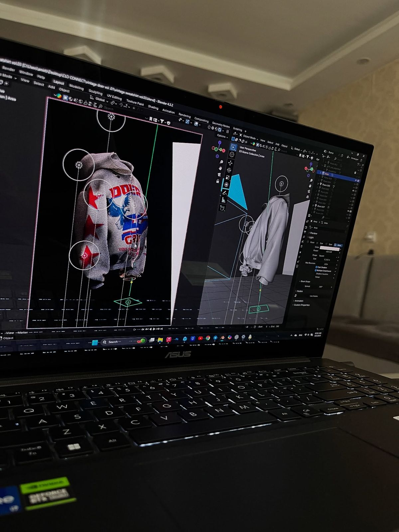Collapse the Beam Shape panel
Screen dimensions: 399x532
(305, 281)
